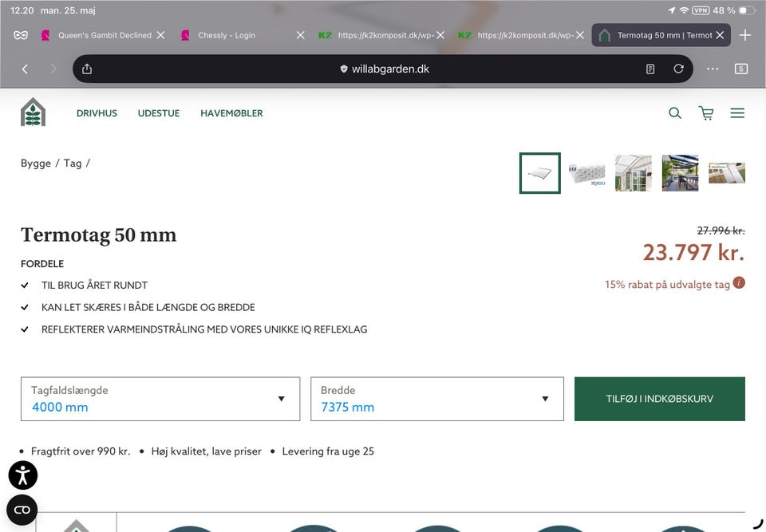The width and height of the screenshot is (766, 532).
Task: Open the site search magnifier
Action: (x=675, y=113)
